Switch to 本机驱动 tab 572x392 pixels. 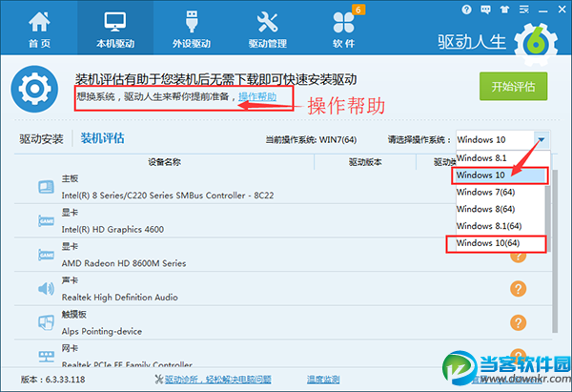115,30
